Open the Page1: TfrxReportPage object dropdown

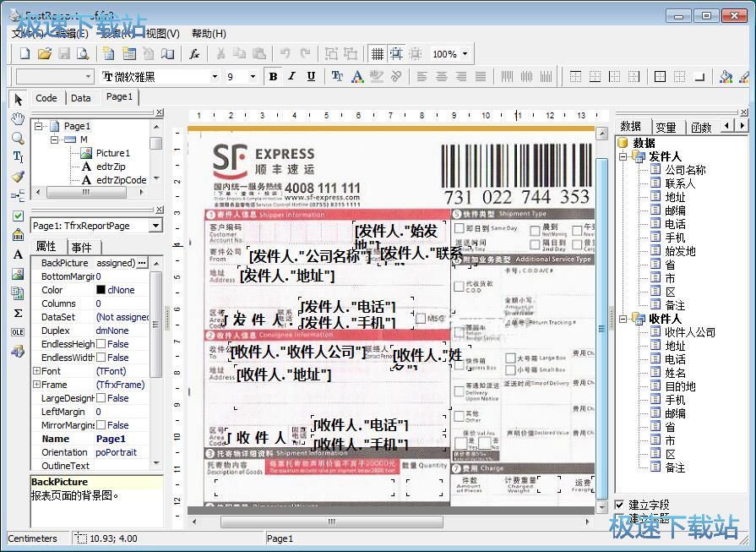(155, 226)
